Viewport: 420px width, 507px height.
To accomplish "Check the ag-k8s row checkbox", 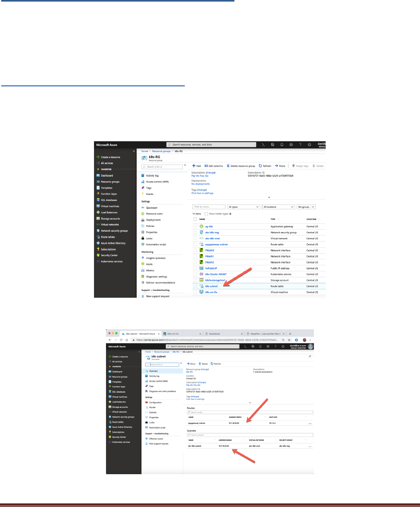I will coord(195,226).
